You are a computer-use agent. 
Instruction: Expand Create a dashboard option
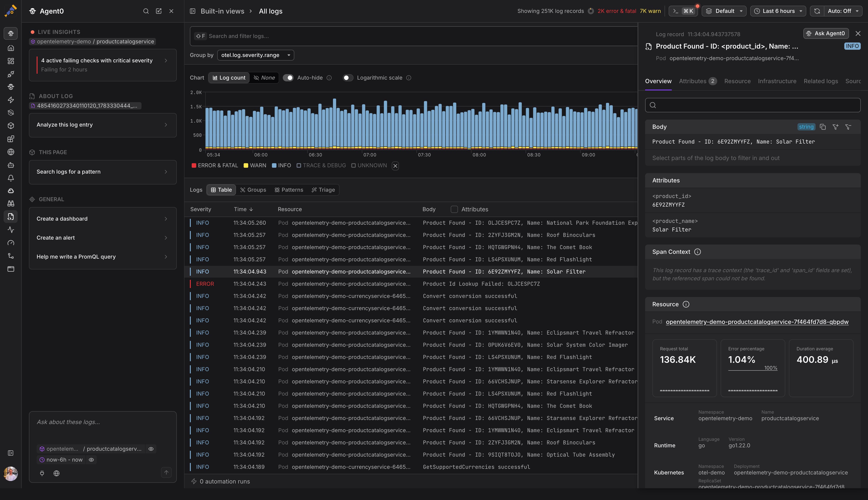click(103, 219)
